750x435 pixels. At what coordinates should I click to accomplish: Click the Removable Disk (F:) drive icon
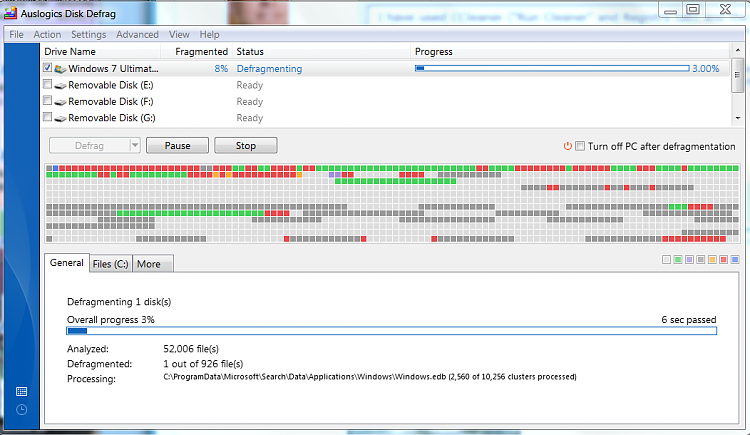click(x=60, y=102)
